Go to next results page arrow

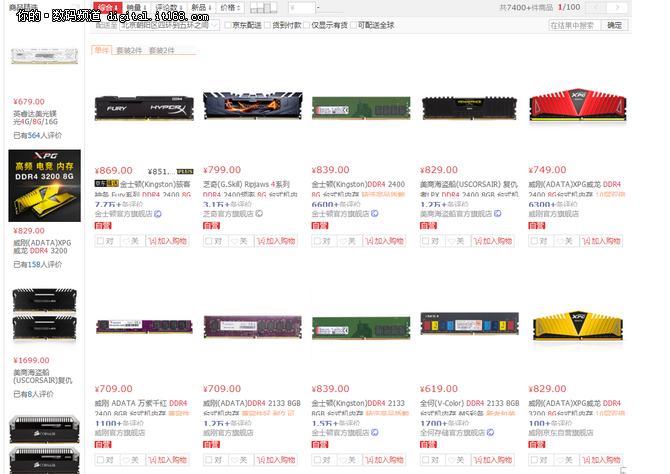pos(617,7)
